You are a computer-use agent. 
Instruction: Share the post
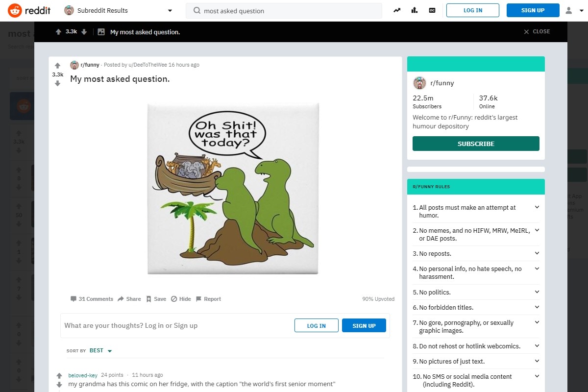coord(129,299)
